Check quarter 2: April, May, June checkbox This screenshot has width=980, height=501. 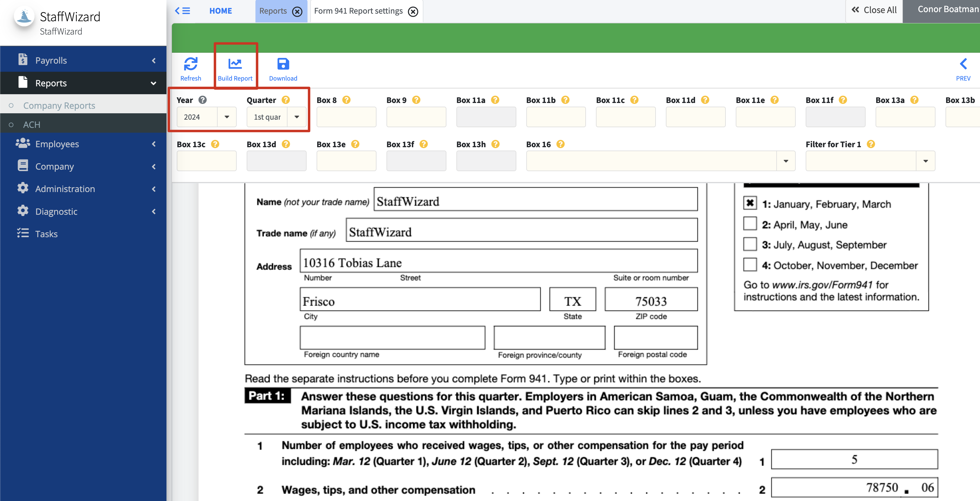750,224
